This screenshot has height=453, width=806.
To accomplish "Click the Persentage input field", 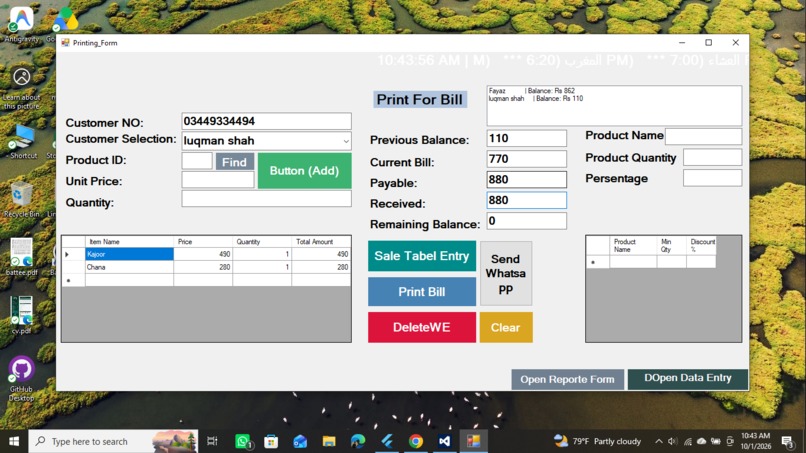I will [712, 178].
